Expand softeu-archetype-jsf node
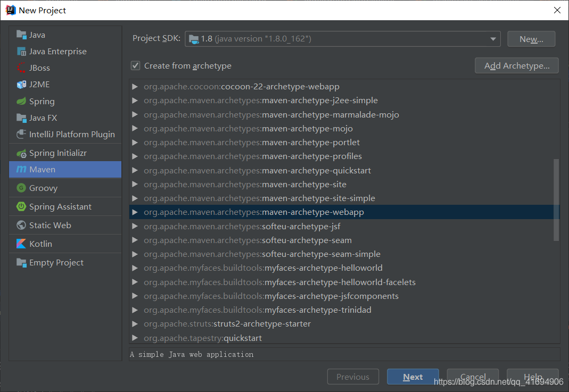569x392 pixels. [x=135, y=226]
